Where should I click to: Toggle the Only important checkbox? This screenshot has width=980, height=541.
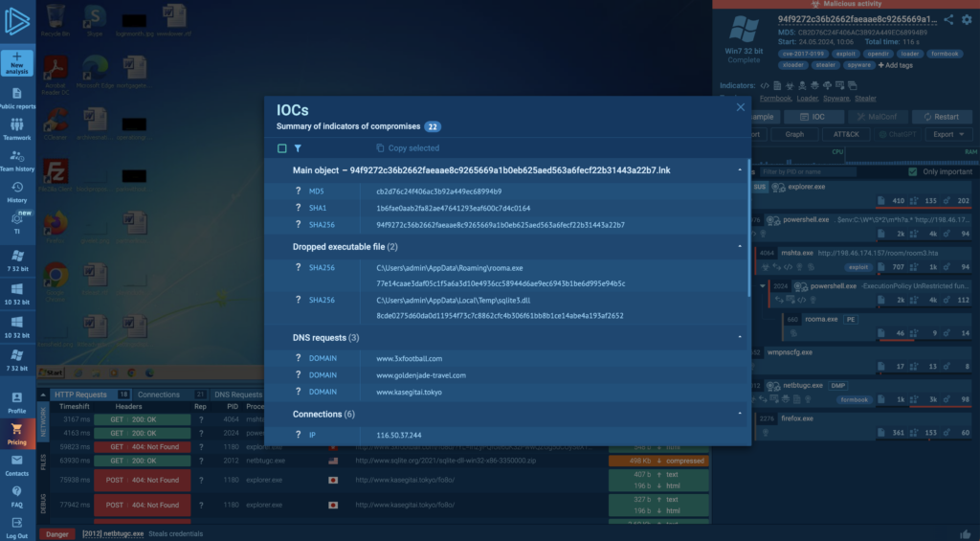pyautogui.click(x=913, y=171)
